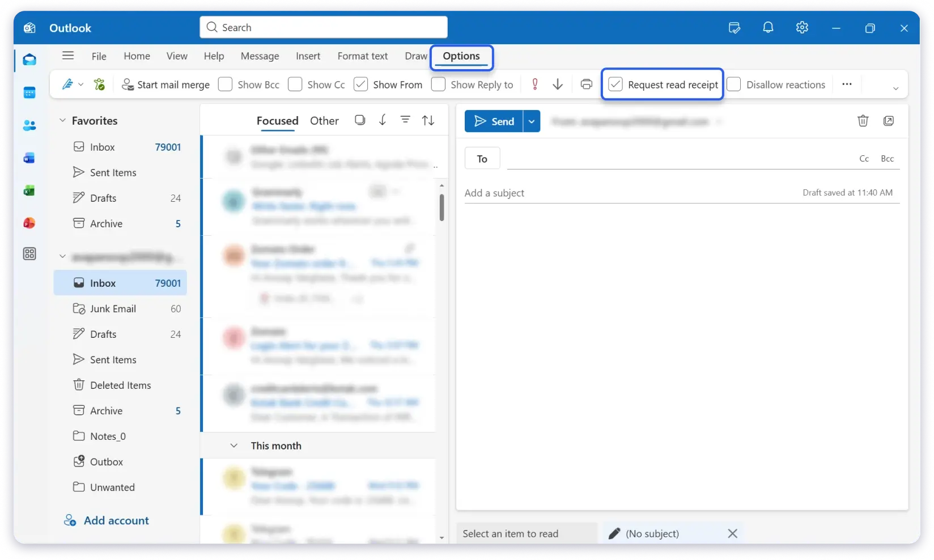Open the Editor dropdown chevron in ribbon

pyautogui.click(x=81, y=84)
